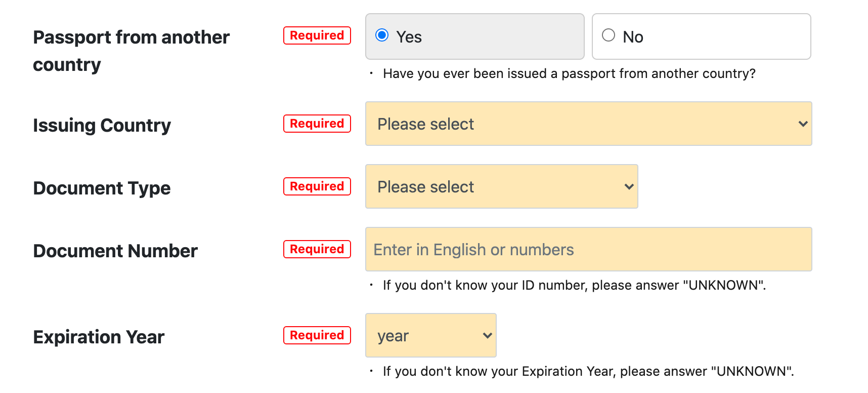Click Required badge beside Passport from another country
The image size is (868, 393).
pos(317,35)
